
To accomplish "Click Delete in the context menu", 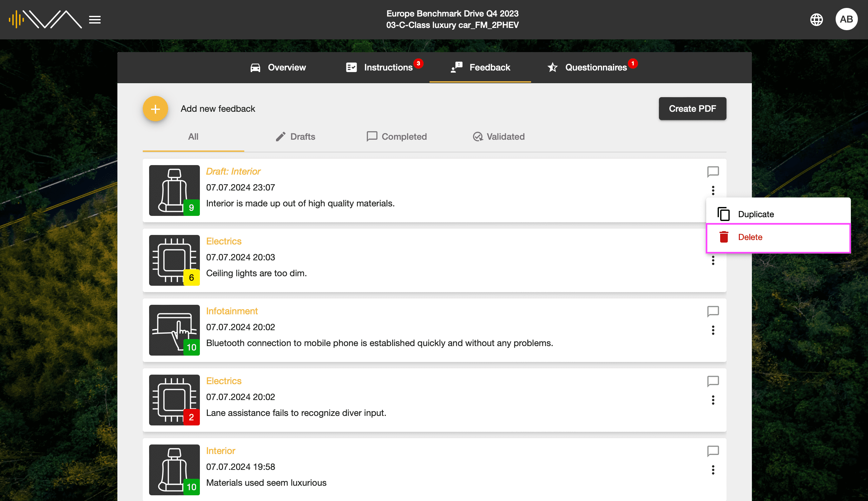I will 751,237.
